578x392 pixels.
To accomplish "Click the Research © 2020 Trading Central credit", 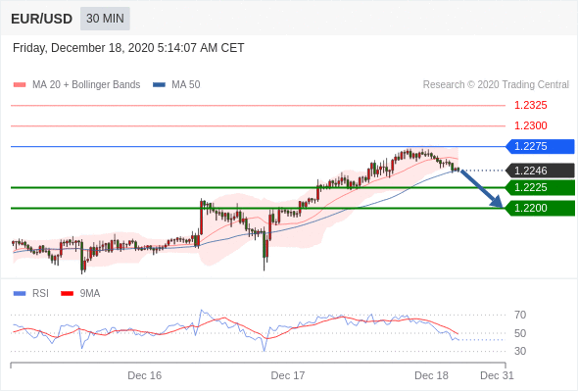I will [496, 85].
